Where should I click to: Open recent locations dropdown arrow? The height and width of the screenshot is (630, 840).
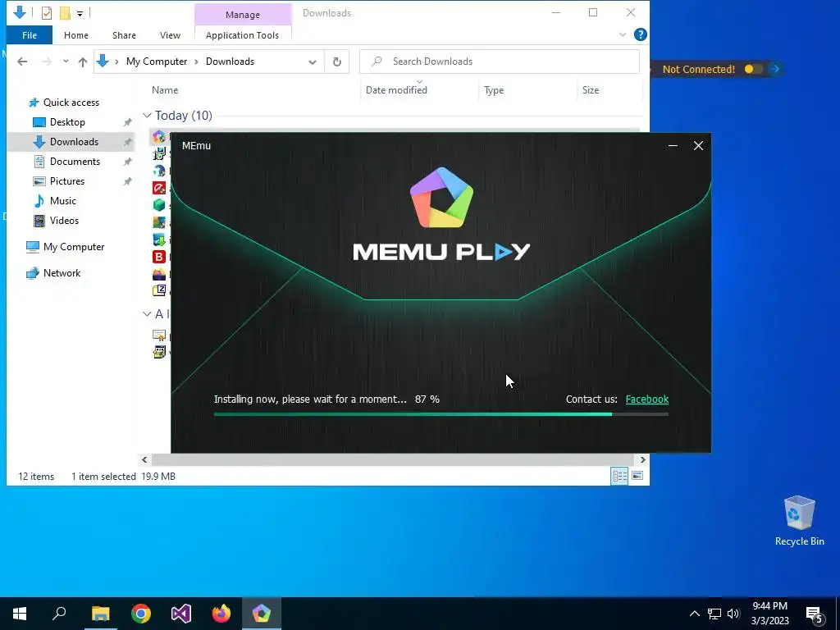(66, 62)
